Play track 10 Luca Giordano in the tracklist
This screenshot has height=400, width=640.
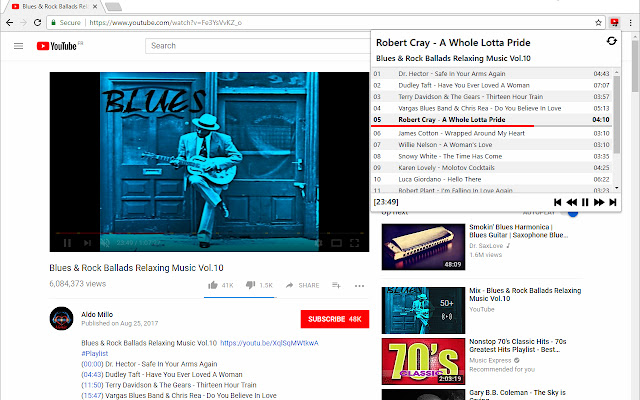click(x=491, y=179)
